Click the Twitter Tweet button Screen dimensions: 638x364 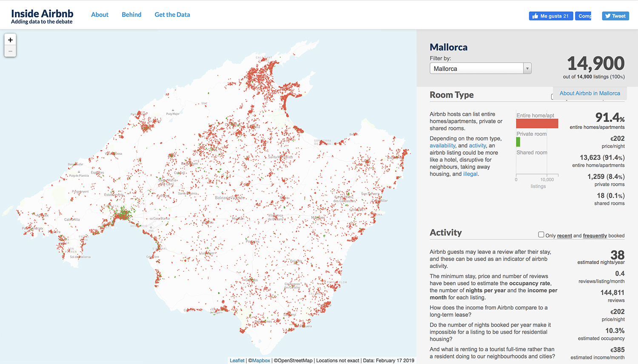click(x=615, y=16)
